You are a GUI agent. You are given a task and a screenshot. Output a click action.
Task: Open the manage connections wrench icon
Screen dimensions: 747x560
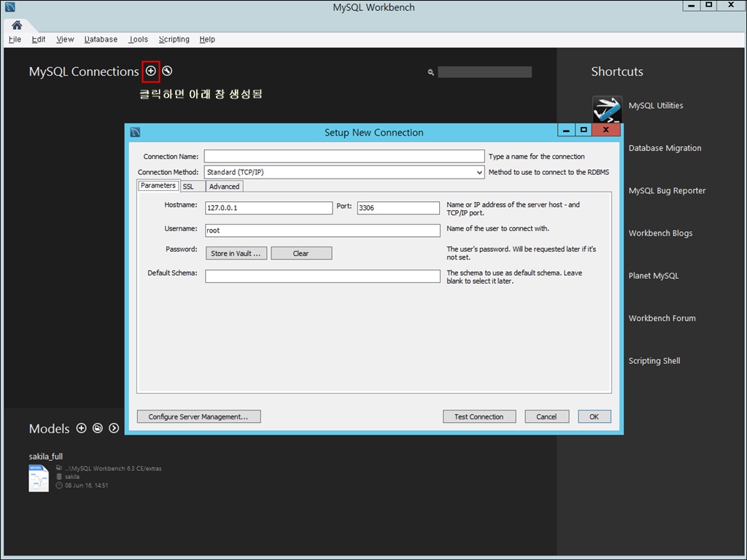click(x=167, y=71)
